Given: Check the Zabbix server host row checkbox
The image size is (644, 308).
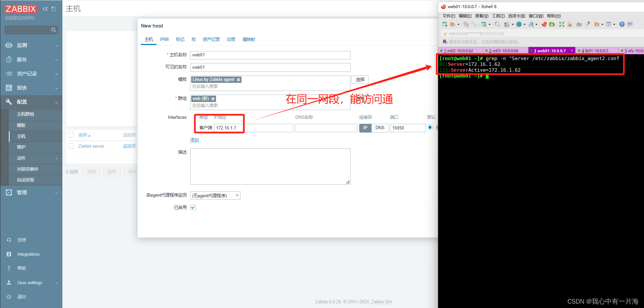Looking at the screenshot, I should [71, 146].
